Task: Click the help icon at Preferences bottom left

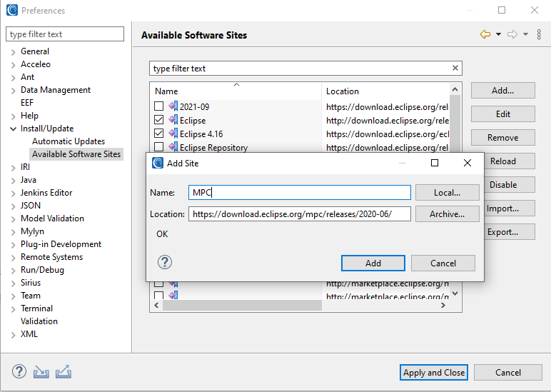Action: tap(19, 371)
